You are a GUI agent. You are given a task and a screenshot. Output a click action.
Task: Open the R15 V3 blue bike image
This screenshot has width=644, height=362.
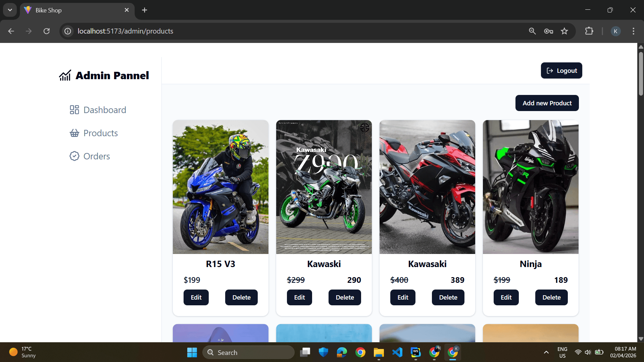pyautogui.click(x=220, y=187)
